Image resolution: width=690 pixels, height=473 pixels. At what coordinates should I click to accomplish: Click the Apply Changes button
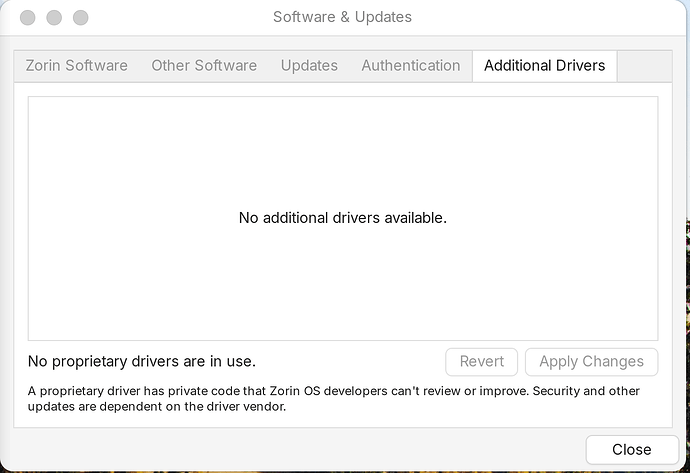pyautogui.click(x=591, y=362)
